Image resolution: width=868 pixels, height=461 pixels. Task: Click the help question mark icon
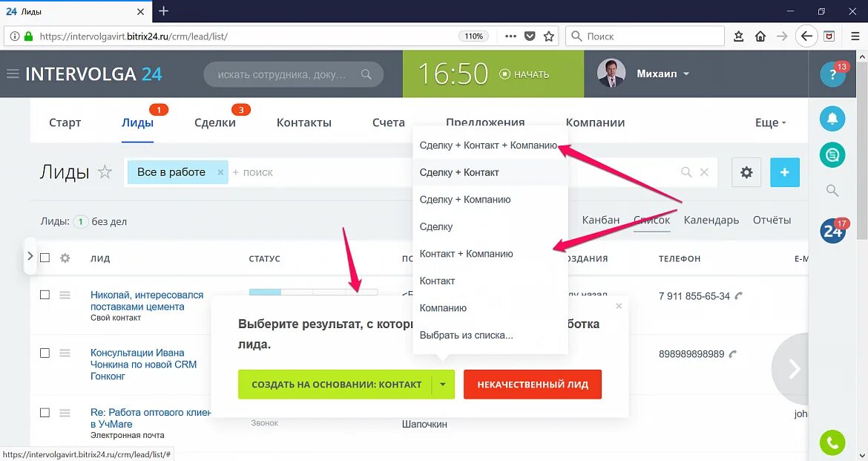pos(832,74)
